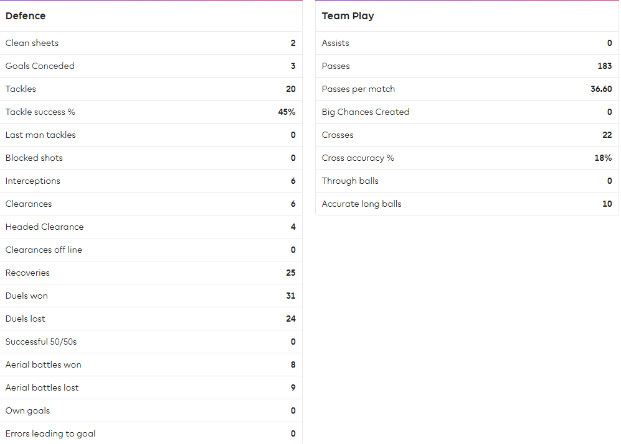621x444 pixels.
Task: Click the Defence section heading
Action: click(25, 16)
